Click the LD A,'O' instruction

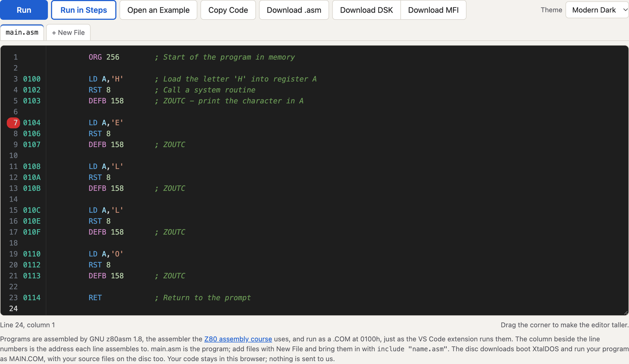[x=106, y=254]
